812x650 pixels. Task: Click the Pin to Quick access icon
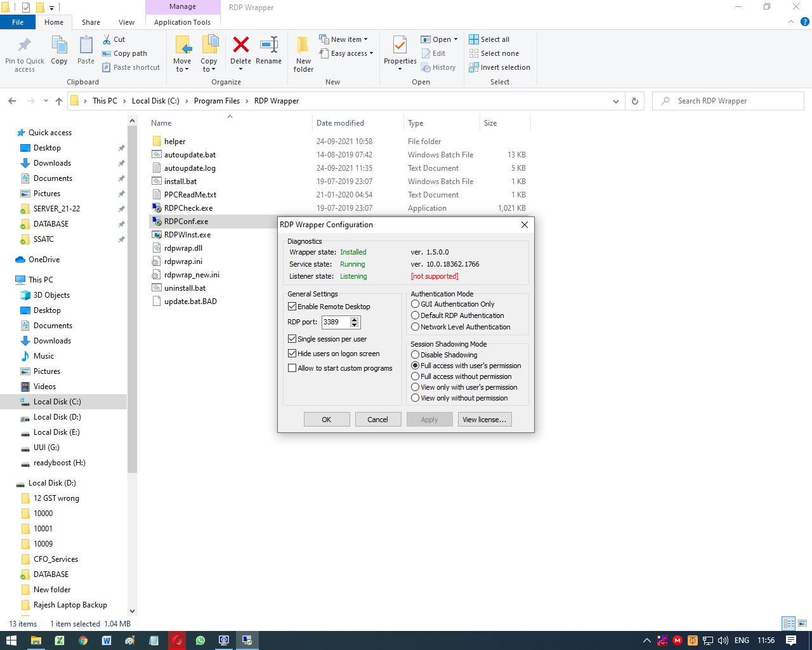point(25,45)
